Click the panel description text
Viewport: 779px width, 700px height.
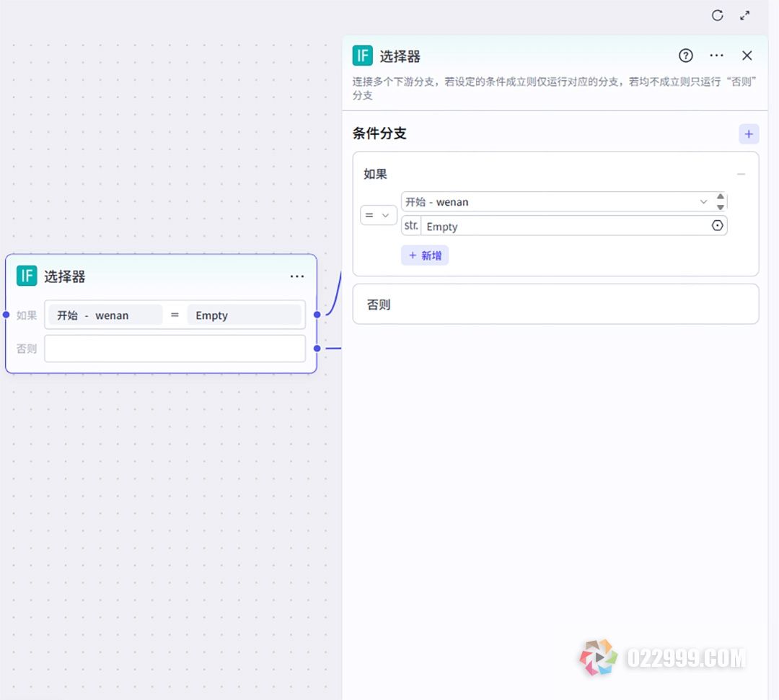coord(554,88)
